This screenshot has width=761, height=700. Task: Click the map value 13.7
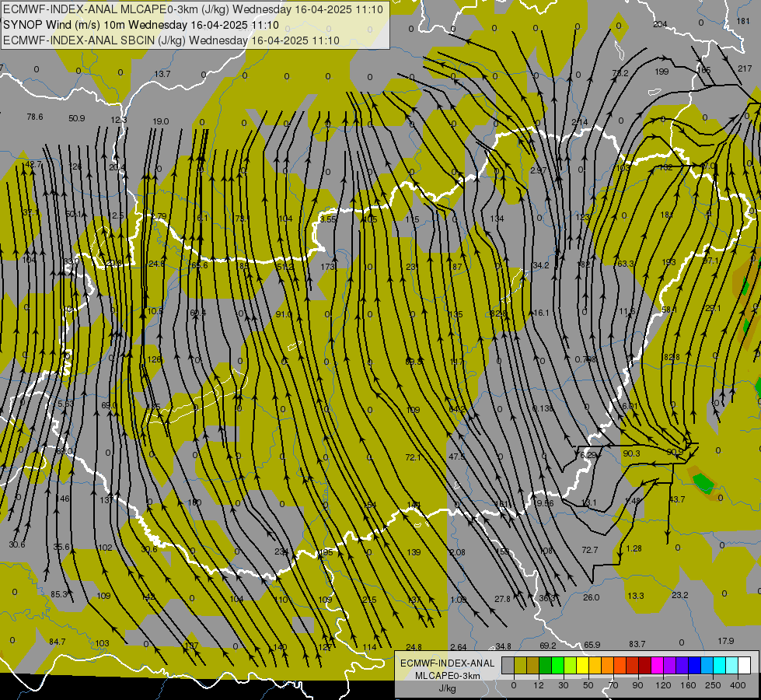click(x=162, y=74)
